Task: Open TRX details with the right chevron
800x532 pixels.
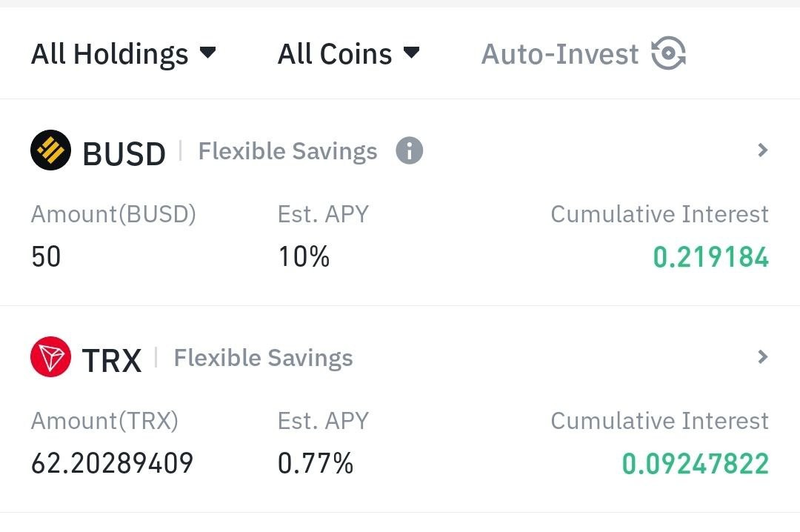Action: click(x=763, y=357)
